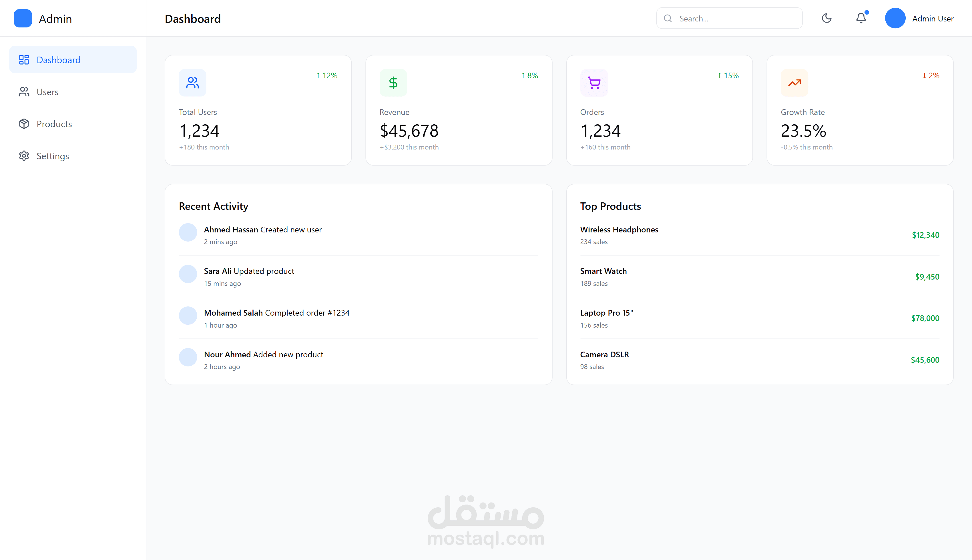Open the Mohamed Salah completed order activity
The width and height of the screenshot is (972, 560).
click(276, 313)
